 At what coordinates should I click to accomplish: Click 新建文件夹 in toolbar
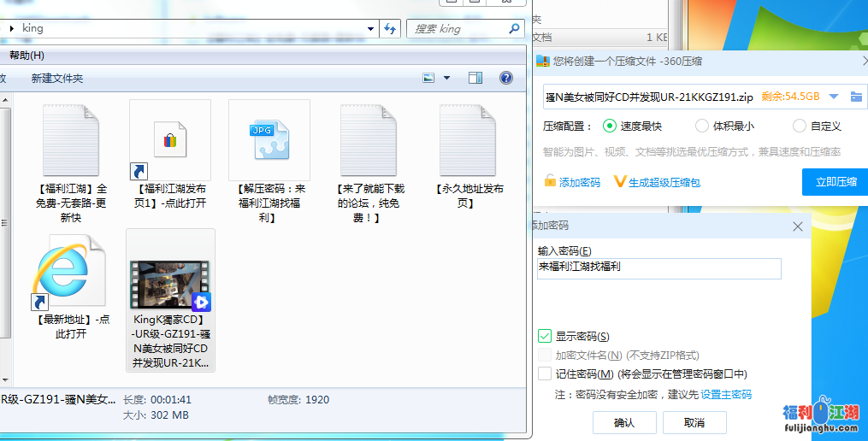coord(57,79)
